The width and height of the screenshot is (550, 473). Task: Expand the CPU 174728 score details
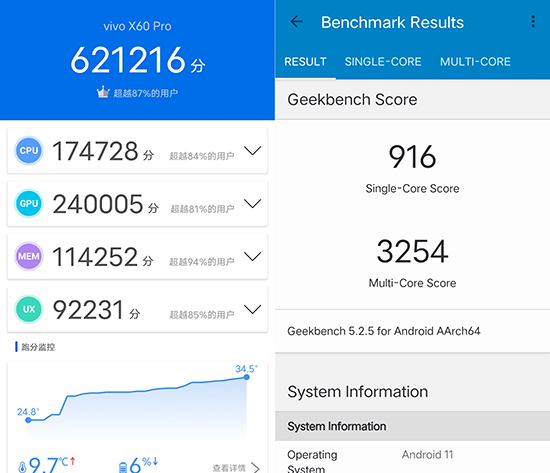click(253, 151)
